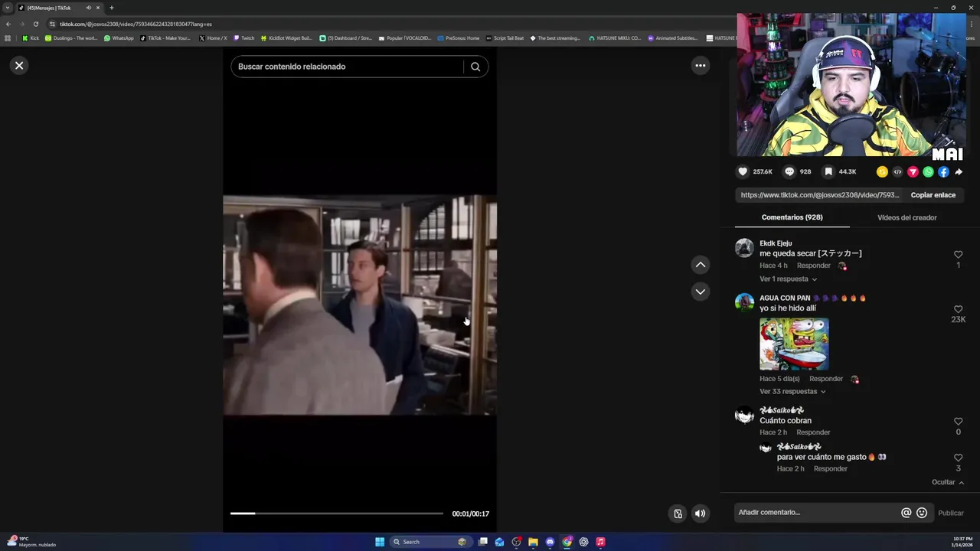The height and width of the screenshot is (551, 980).
Task: Click the search magnifier in related content bar
Action: 475,67
